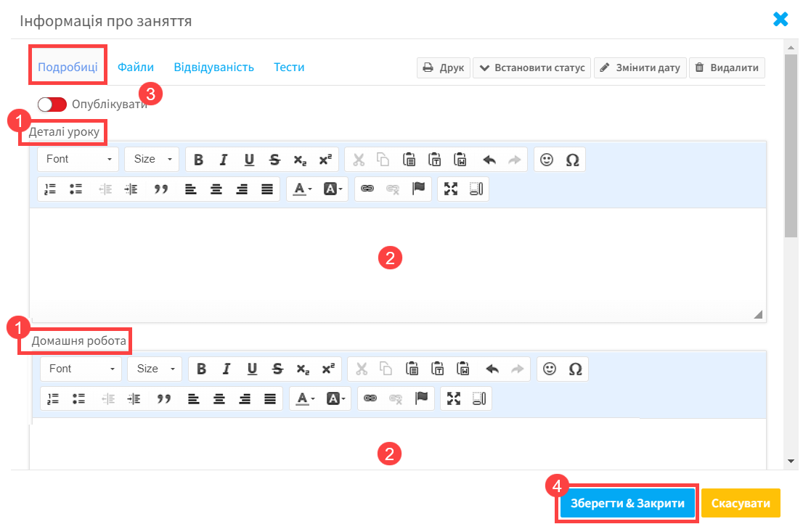The width and height of the screenshot is (811, 532).
Task: Open the Тести tab
Action: (289, 67)
